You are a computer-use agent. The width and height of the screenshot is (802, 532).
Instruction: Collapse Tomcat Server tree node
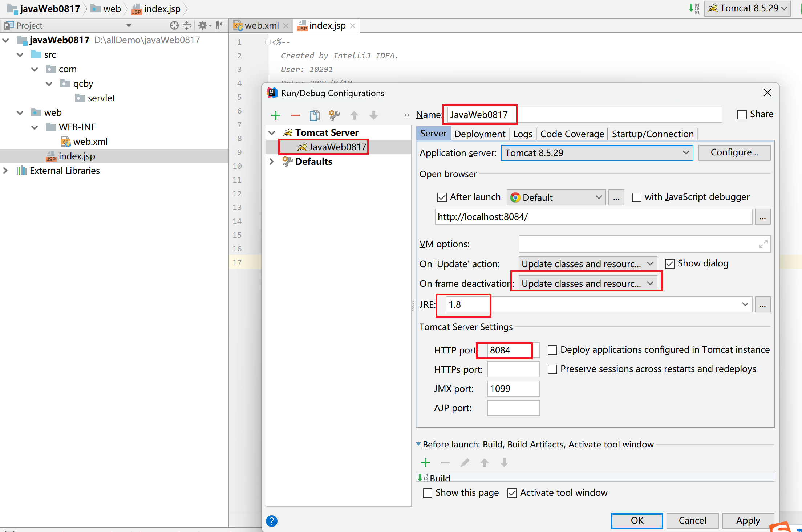(272, 133)
